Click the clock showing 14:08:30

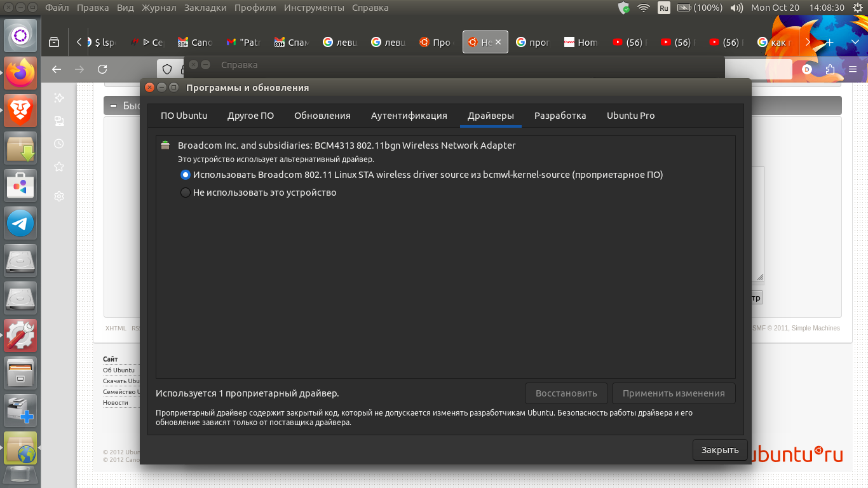(x=826, y=8)
